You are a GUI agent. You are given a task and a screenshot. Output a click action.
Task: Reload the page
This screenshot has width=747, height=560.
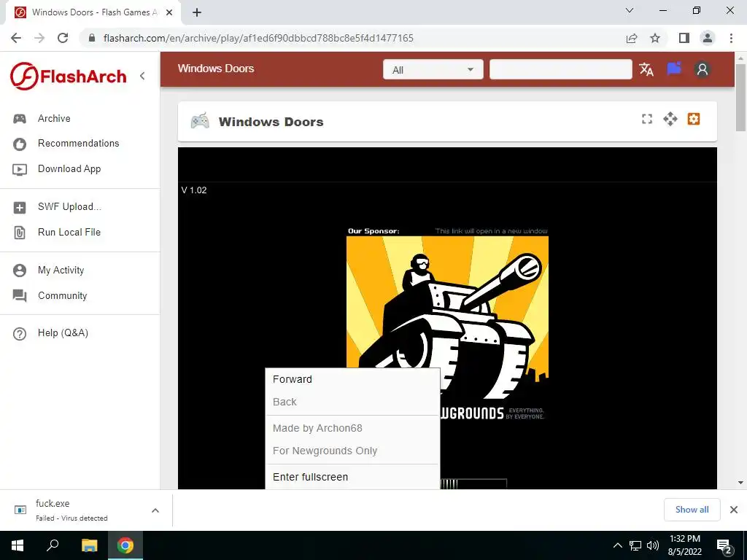tap(63, 38)
